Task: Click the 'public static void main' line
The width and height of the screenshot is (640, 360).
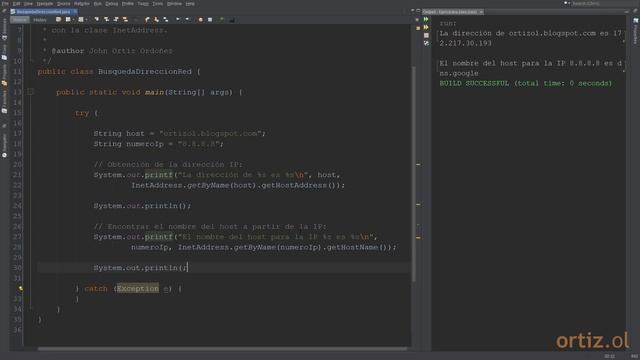Action: pyautogui.click(x=149, y=92)
